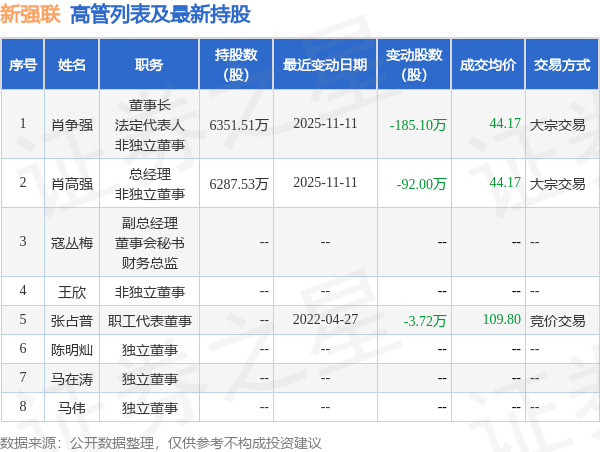Click 总经理 in 肖高强's positions
Screen dimensions: 600x452
150,174
